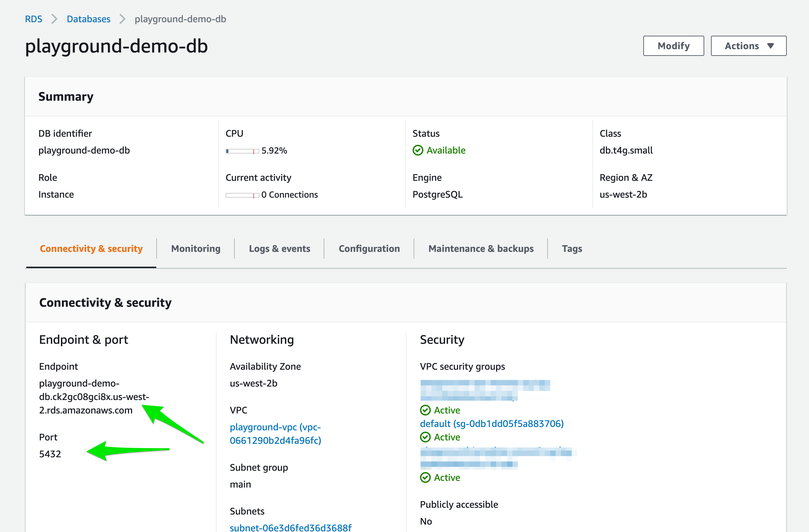The height and width of the screenshot is (532, 809).
Task: Click the endpoint hostname text
Action: tap(94, 397)
